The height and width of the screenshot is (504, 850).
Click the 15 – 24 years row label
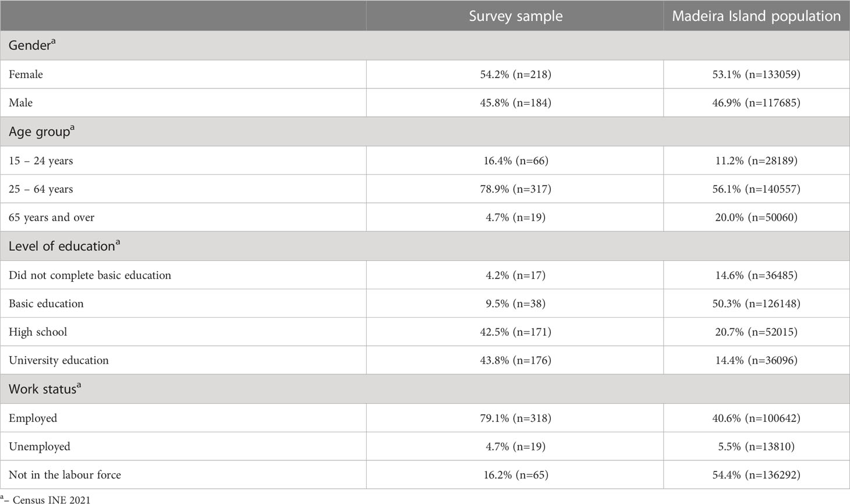(x=41, y=161)
